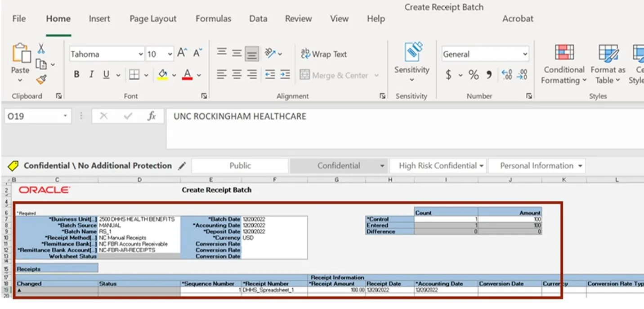
Task: Switch to the Page Layout tab
Action: tap(153, 18)
